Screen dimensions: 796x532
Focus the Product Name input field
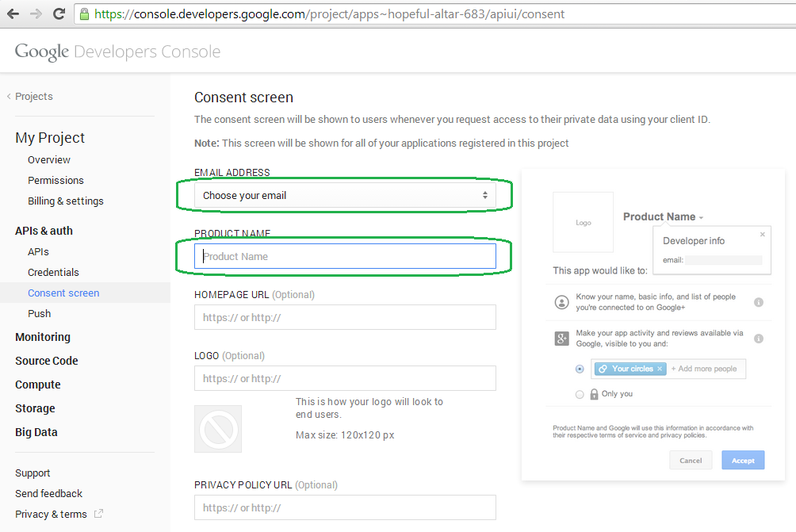[x=345, y=256]
